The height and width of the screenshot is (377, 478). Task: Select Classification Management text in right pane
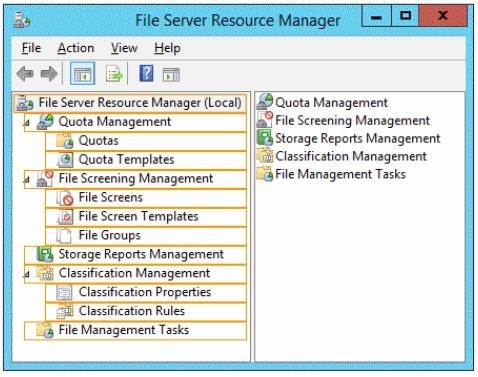(351, 156)
